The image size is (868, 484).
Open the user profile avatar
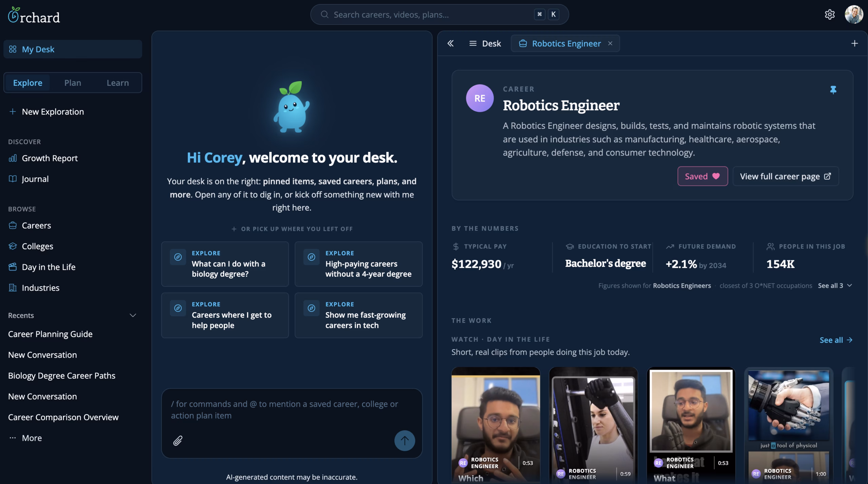point(854,15)
